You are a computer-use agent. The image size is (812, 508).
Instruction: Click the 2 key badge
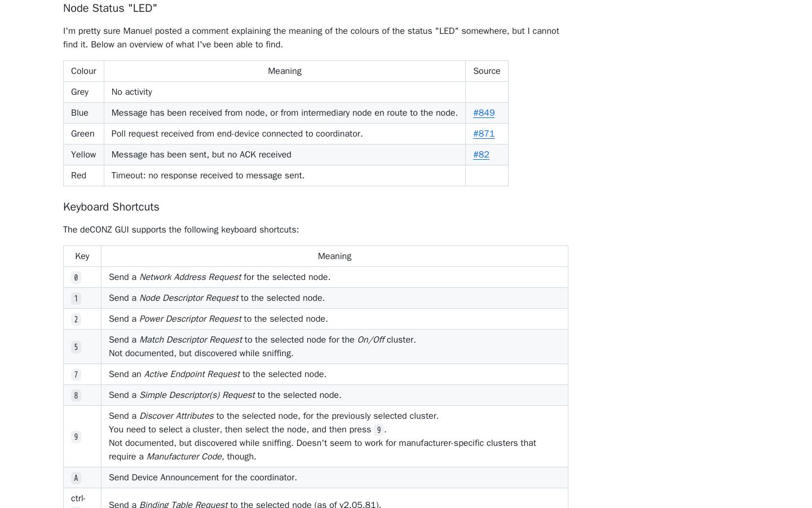(76, 319)
